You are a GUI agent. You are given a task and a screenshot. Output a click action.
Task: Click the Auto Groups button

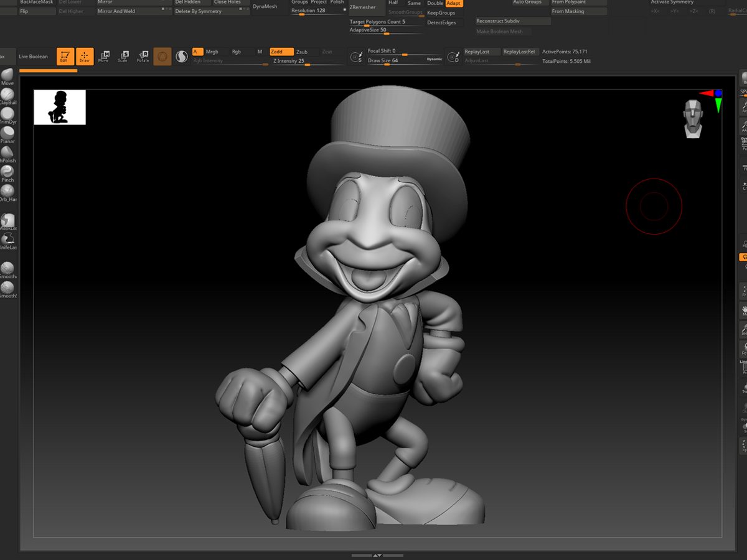530,2
